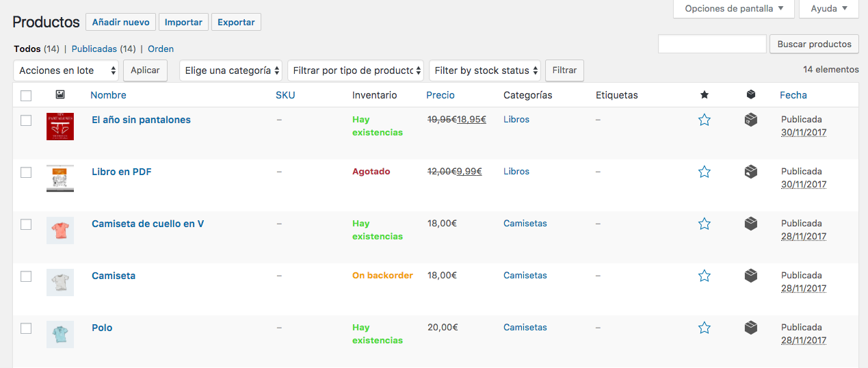Click the Filtrar button
The width and height of the screenshot is (868, 368).
[x=564, y=70]
